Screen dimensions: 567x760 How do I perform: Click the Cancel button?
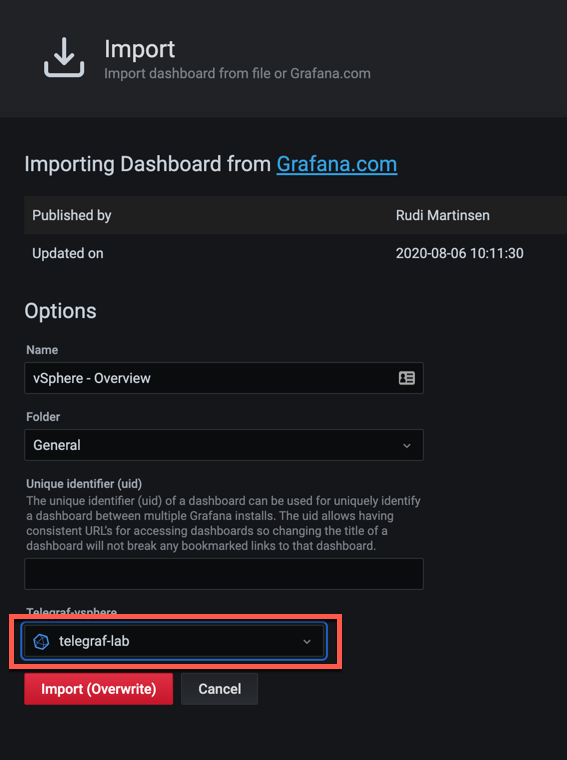[x=220, y=689]
